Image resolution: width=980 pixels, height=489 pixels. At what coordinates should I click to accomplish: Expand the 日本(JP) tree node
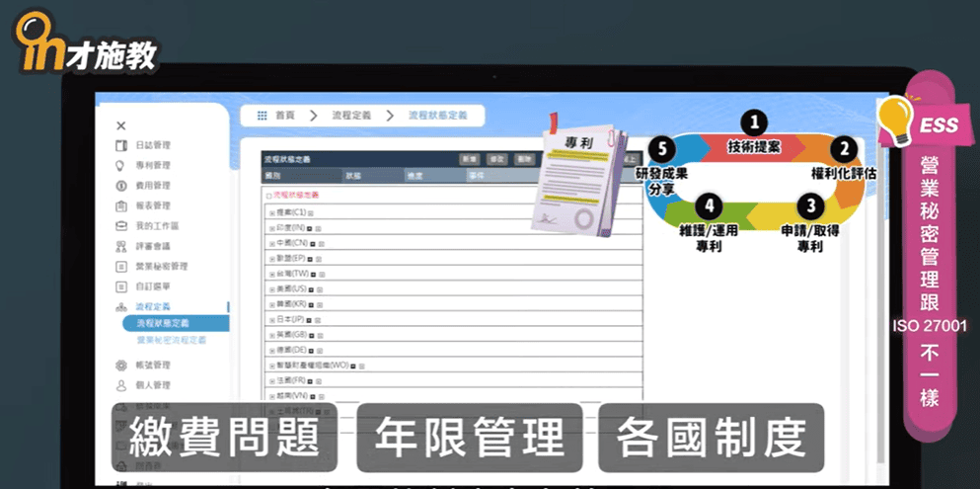(271, 319)
